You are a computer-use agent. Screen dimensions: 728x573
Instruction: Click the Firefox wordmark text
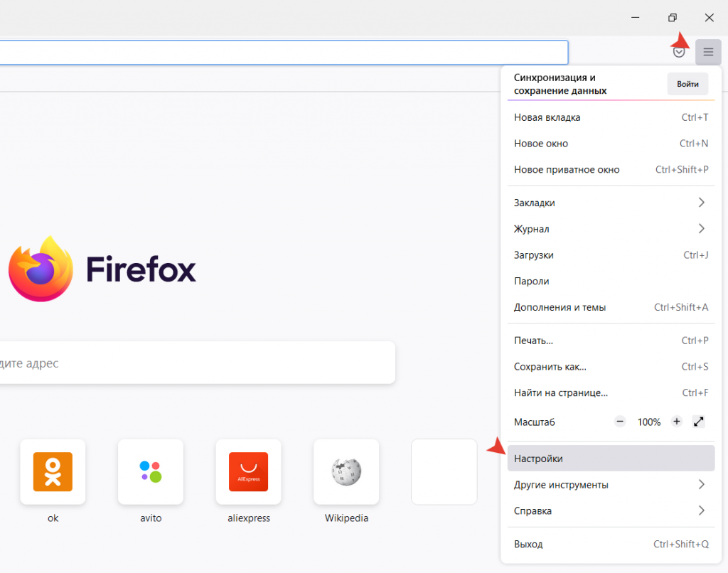click(141, 269)
